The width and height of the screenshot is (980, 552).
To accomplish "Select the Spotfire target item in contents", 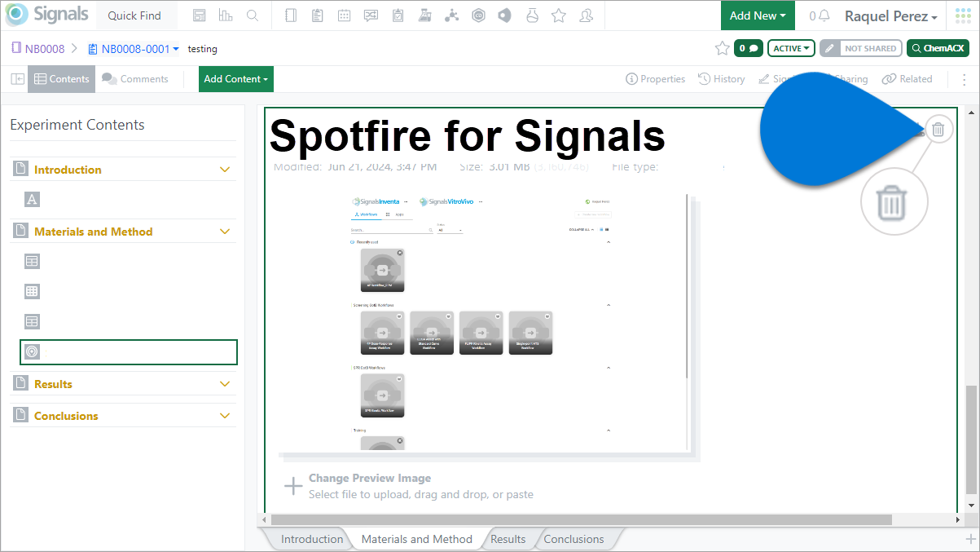I will (129, 351).
